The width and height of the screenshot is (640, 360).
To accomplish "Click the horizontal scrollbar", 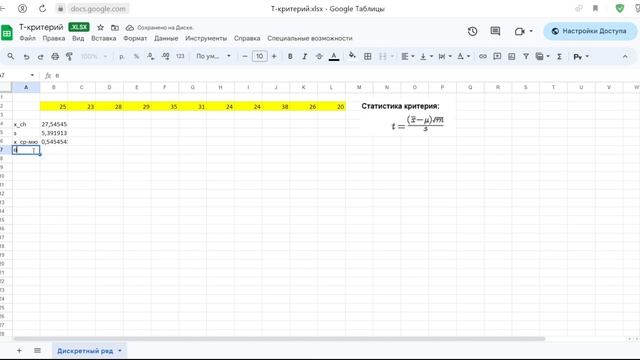I will point(279,338).
